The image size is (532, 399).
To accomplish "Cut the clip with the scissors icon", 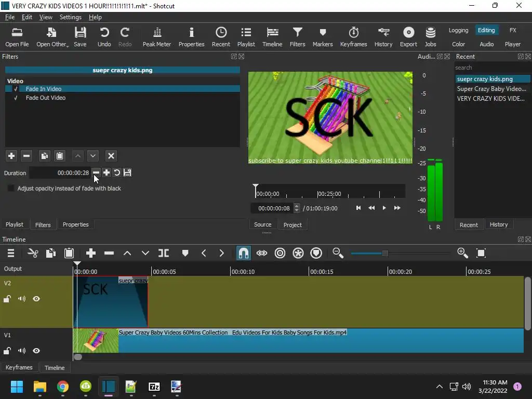I will click(33, 253).
